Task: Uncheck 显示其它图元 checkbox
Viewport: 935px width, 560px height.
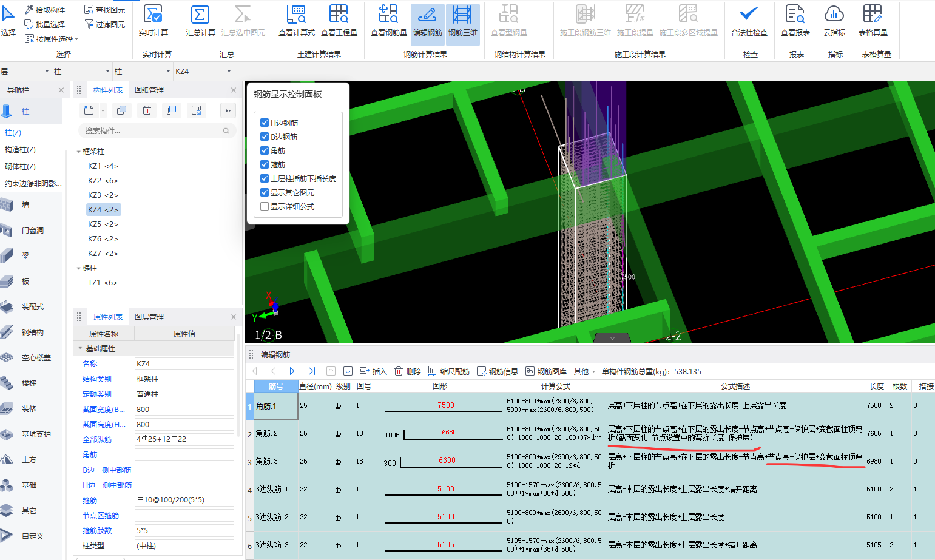Action: (x=265, y=192)
